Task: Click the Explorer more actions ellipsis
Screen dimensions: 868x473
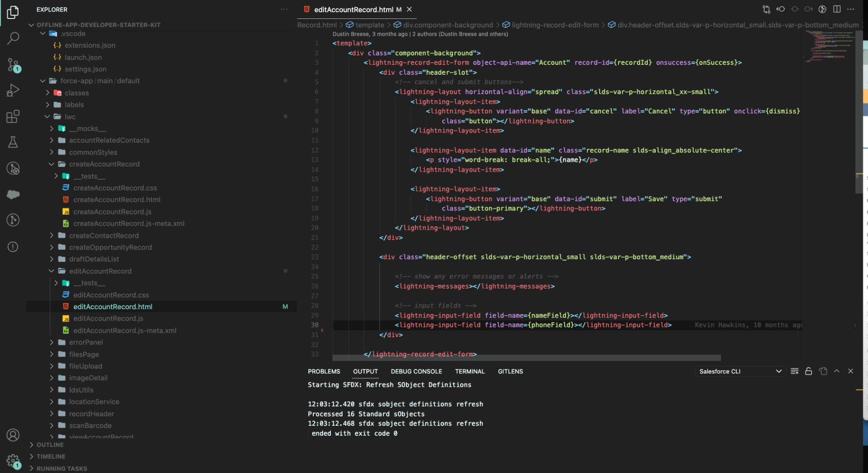Action: tap(284, 9)
